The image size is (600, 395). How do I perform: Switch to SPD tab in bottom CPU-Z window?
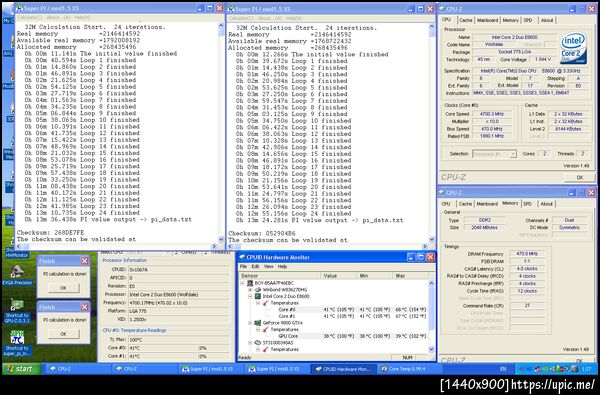[x=528, y=204]
